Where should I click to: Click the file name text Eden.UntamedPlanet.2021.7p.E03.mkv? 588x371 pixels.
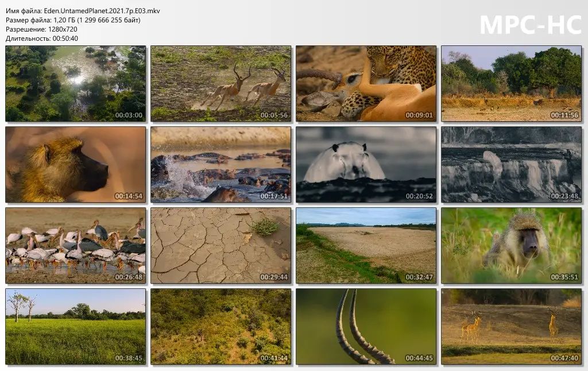coord(102,11)
